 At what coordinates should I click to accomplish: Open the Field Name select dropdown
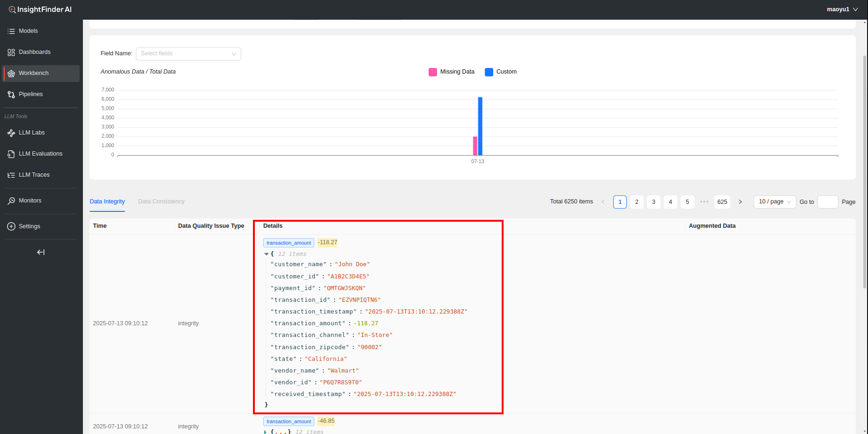pos(188,54)
